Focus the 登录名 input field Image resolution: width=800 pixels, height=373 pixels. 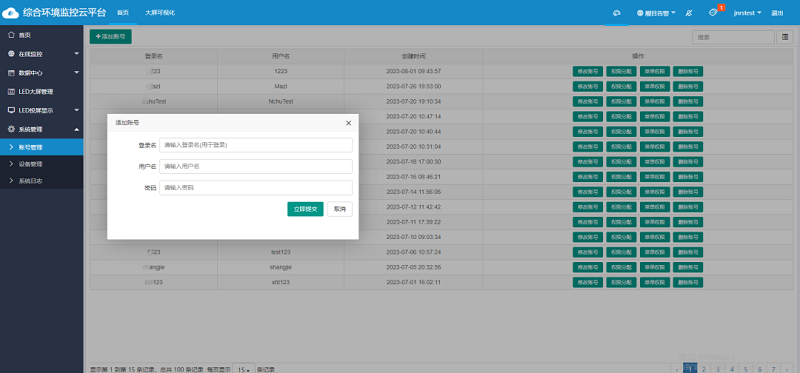point(256,145)
